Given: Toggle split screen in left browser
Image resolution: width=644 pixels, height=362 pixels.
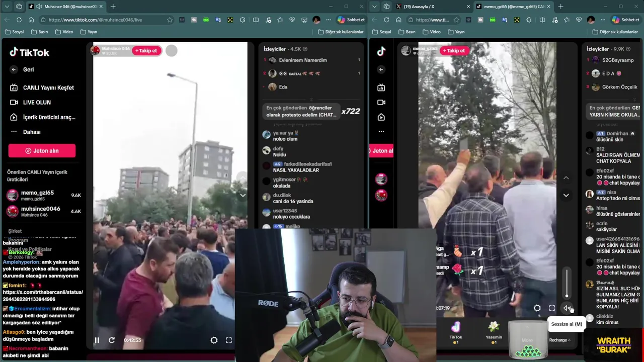Looking at the screenshot, I should tap(256, 20).
